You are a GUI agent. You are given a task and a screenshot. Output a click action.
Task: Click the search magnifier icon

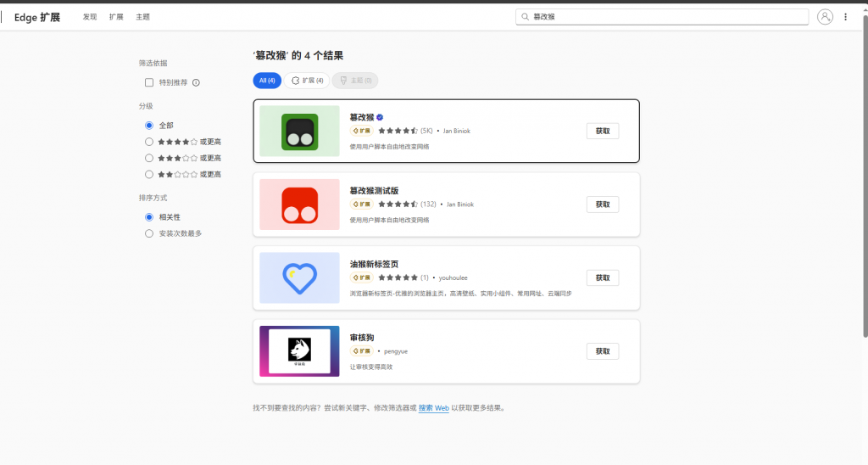click(525, 17)
